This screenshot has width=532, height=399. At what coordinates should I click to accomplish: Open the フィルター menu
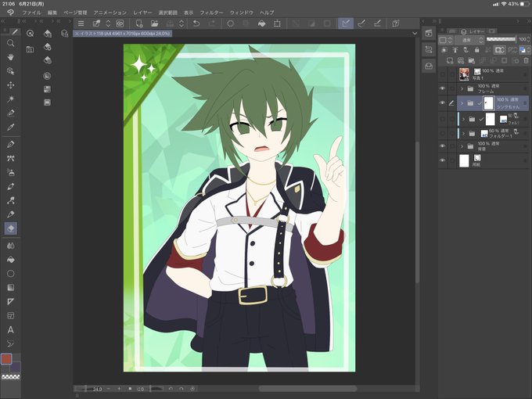click(x=211, y=13)
